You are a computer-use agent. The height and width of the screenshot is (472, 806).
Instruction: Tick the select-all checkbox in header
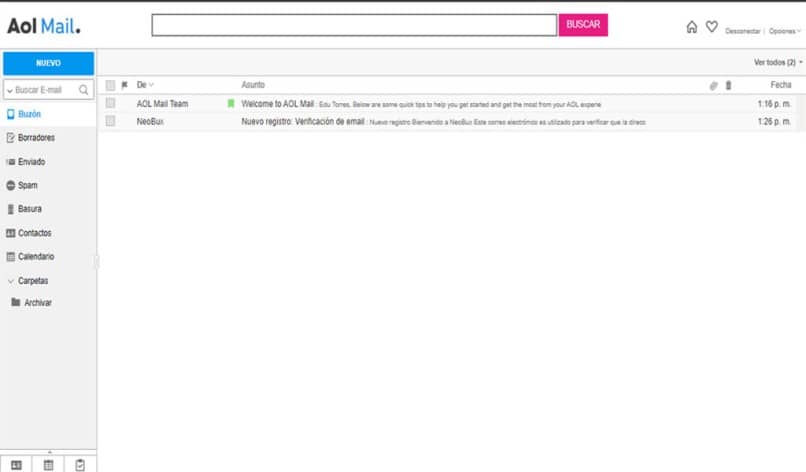point(110,85)
